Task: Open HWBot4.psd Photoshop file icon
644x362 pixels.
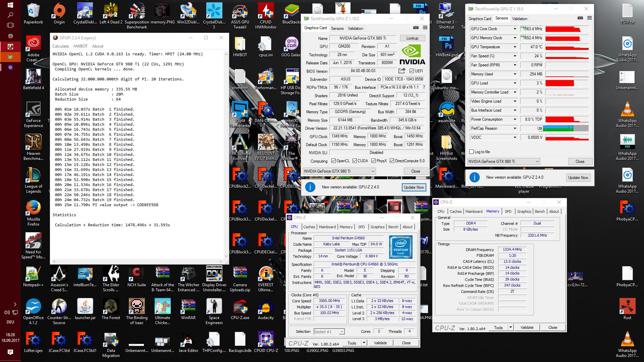Action: click(x=447, y=46)
